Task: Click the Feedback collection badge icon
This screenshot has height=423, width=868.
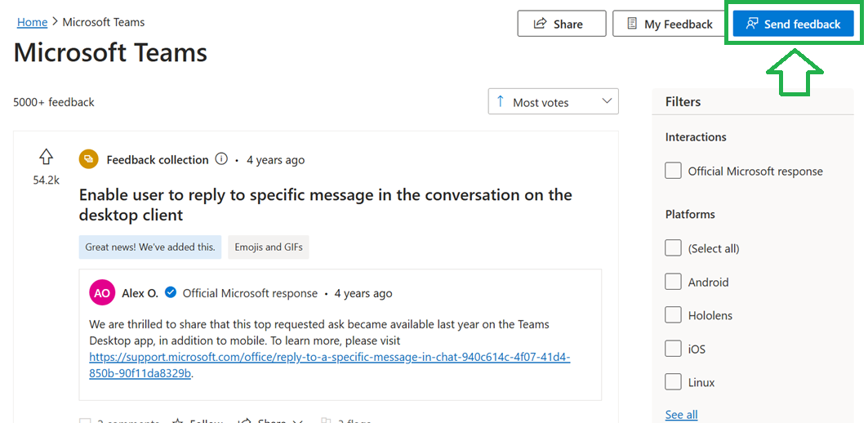Action: (88, 159)
